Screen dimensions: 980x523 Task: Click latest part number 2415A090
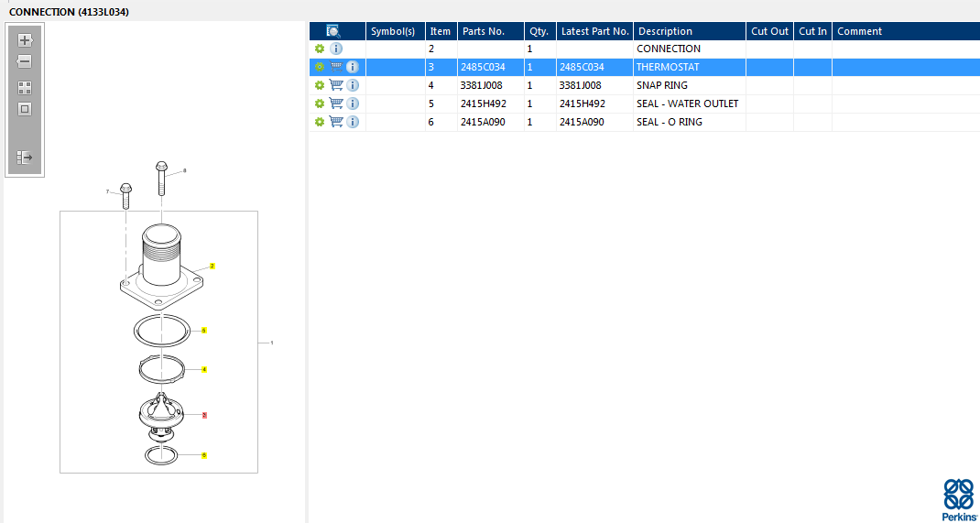click(x=594, y=122)
